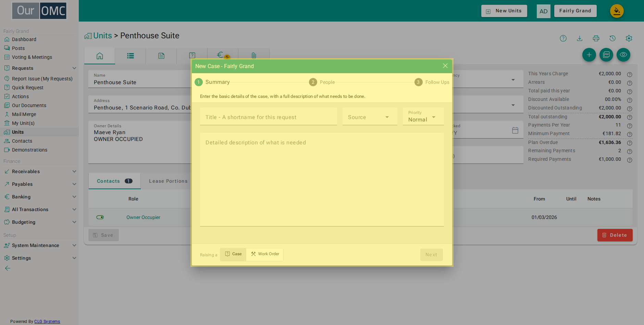Expand the Payables sidebar section

pos(40,184)
